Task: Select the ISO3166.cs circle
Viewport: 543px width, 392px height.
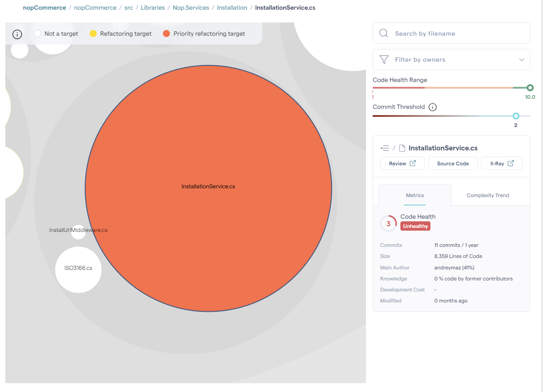Action: pyautogui.click(x=78, y=269)
